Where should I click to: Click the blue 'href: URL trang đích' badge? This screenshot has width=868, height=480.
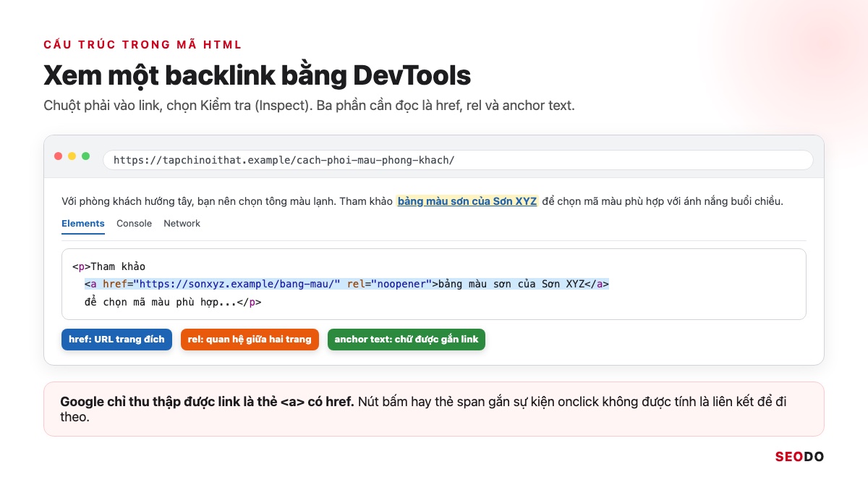116,340
